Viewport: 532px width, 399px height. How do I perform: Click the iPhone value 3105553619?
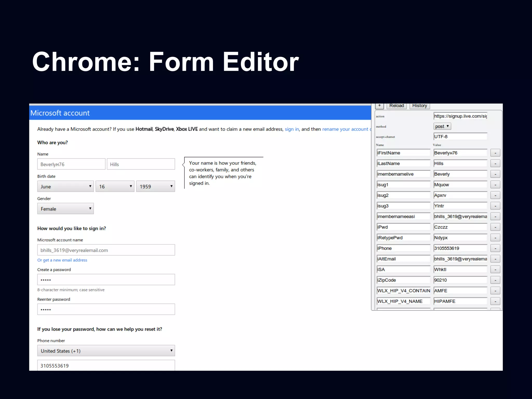tap(460, 248)
